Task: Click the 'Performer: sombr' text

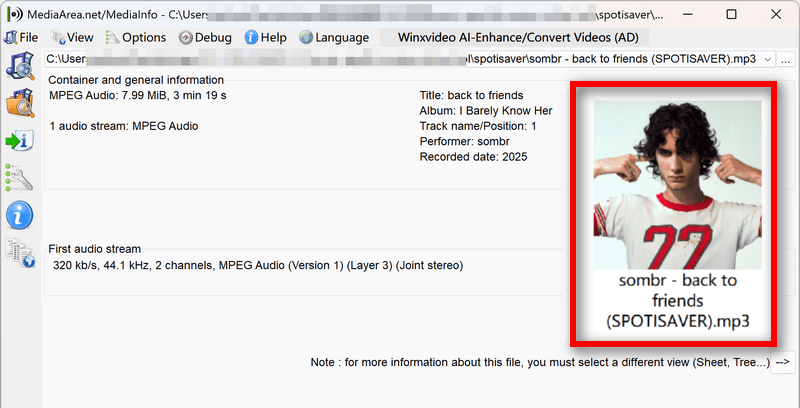Action: pyautogui.click(x=464, y=141)
